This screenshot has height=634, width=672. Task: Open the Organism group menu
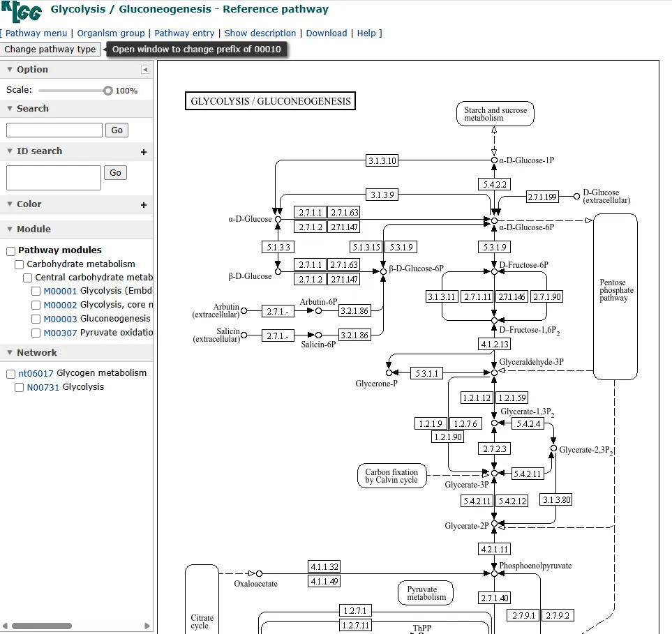[x=111, y=33]
